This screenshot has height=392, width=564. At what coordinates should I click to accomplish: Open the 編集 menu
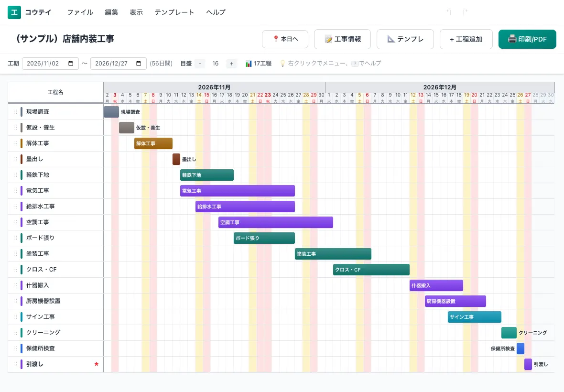111,12
